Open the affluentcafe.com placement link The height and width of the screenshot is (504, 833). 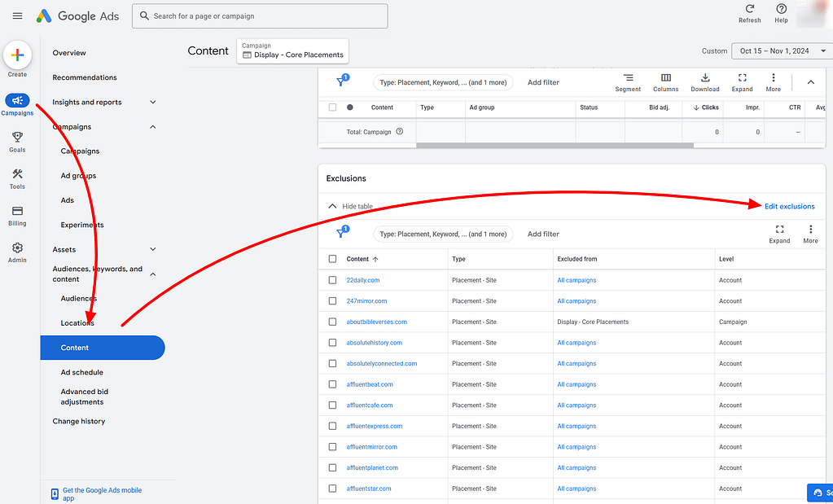[x=369, y=405]
